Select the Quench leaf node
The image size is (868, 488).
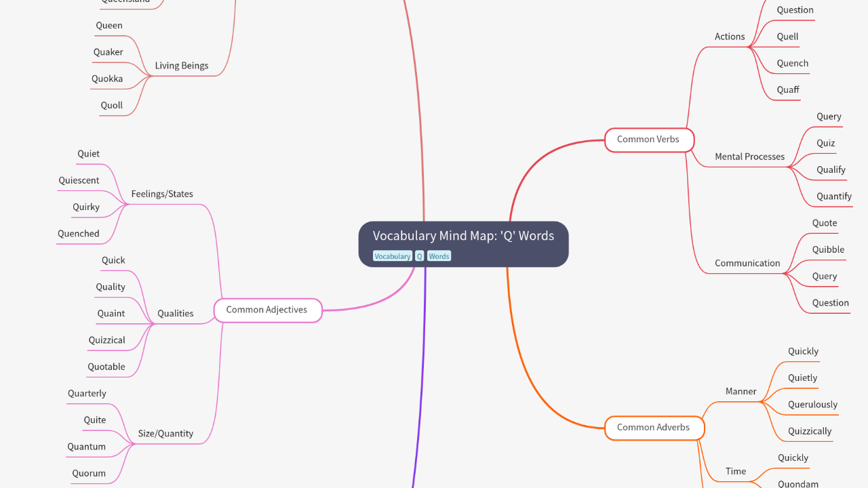(x=792, y=63)
